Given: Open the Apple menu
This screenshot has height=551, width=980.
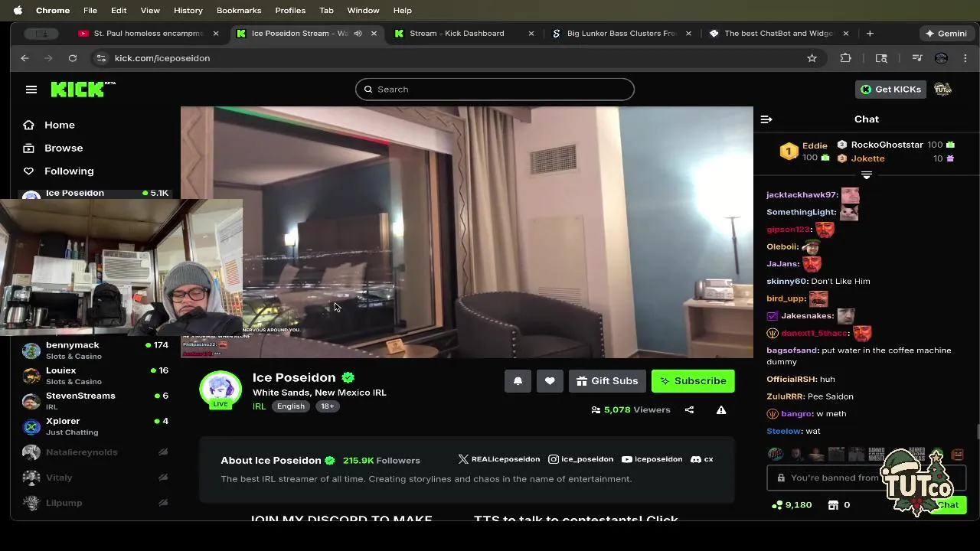Looking at the screenshot, I should point(18,11).
